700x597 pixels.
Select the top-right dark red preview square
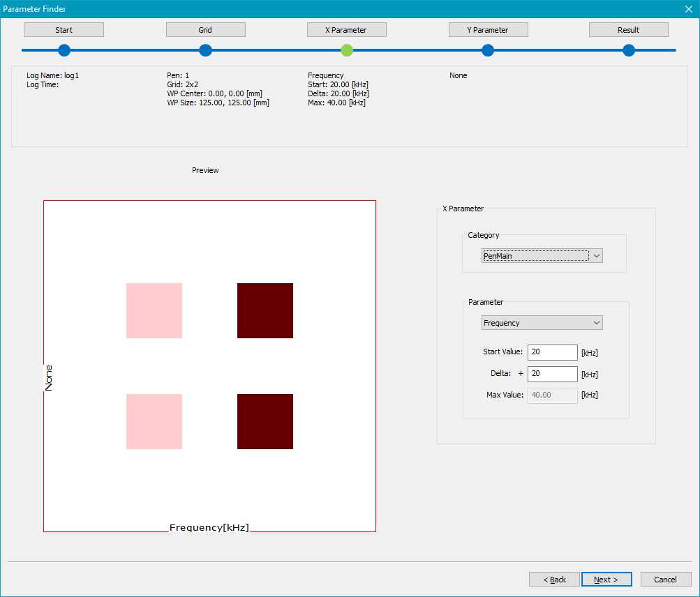[265, 310]
